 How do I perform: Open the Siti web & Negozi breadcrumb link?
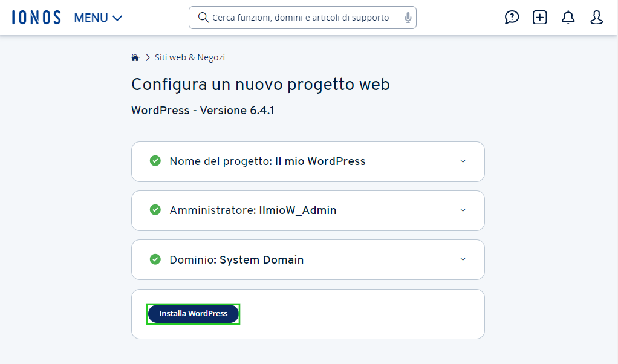pos(190,57)
